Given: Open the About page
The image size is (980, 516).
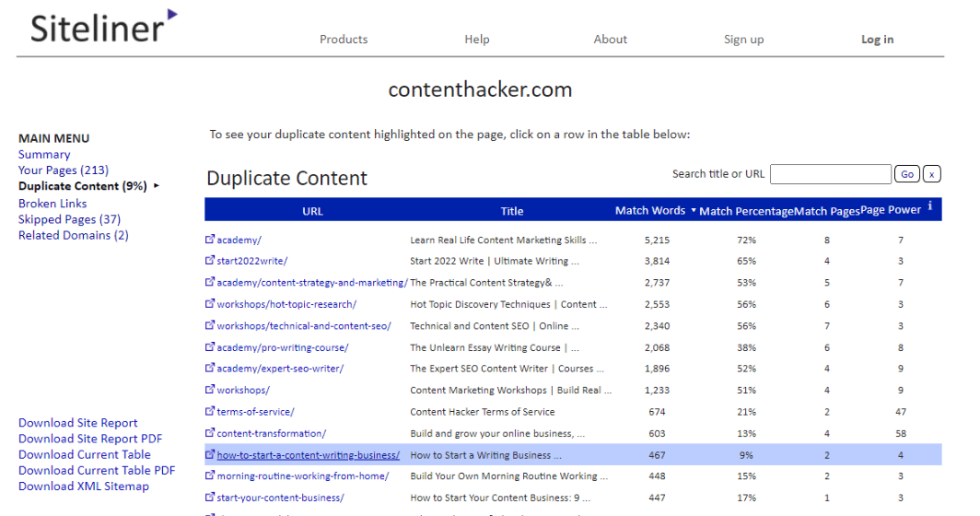Looking at the screenshot, I should coord(610,40).
